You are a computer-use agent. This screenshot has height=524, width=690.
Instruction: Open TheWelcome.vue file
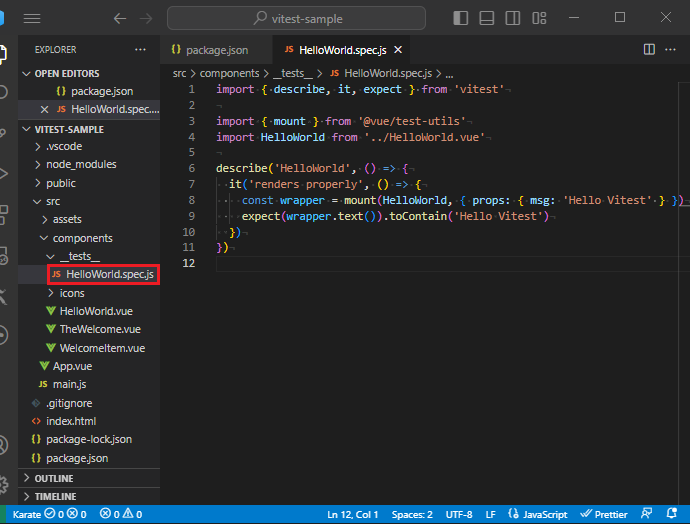89,329
